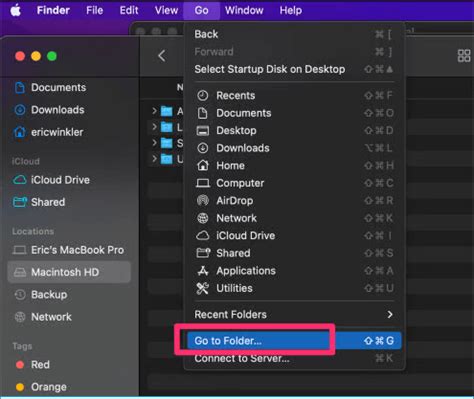Click Home house icon in Go menu
The width and height of the screenshot is (474, 399).
(203, 165)
